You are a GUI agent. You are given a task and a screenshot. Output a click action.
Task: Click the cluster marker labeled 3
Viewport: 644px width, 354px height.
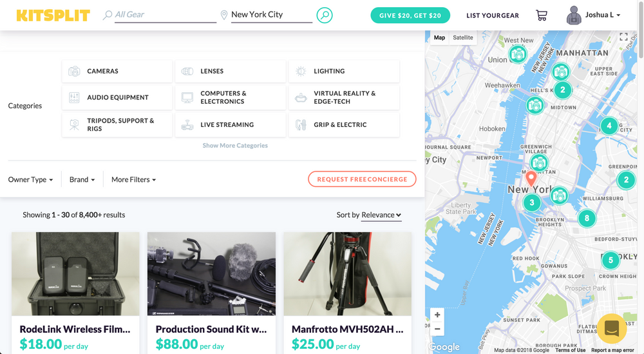(532, 202)
